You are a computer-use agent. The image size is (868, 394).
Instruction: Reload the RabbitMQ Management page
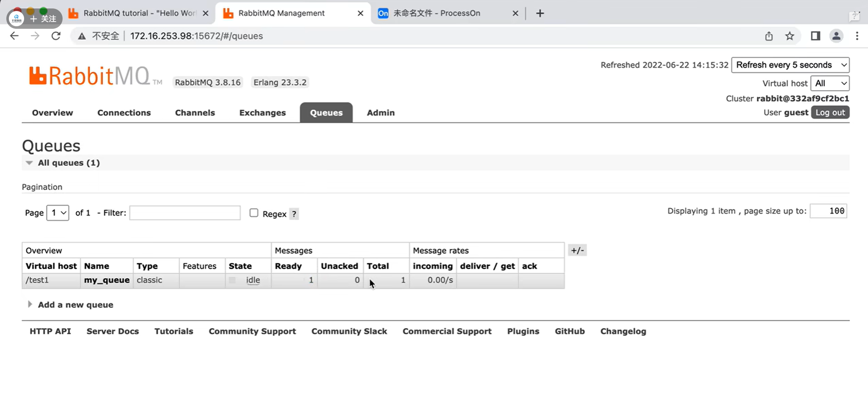coord(56,36)
